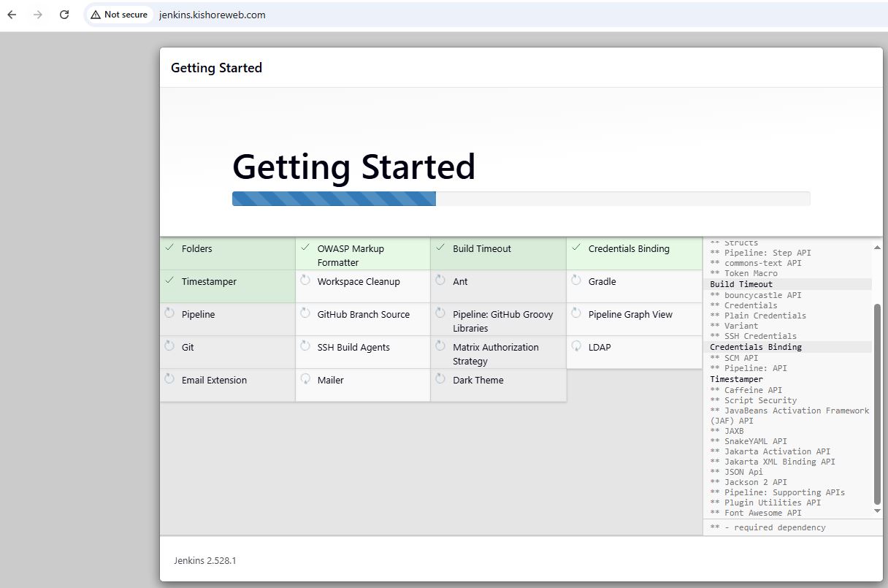Select the GitHub Branch Source plugin cell
The height and width of the screenshot is (588, 888).
pyautogui.click(x=363, y=319)
